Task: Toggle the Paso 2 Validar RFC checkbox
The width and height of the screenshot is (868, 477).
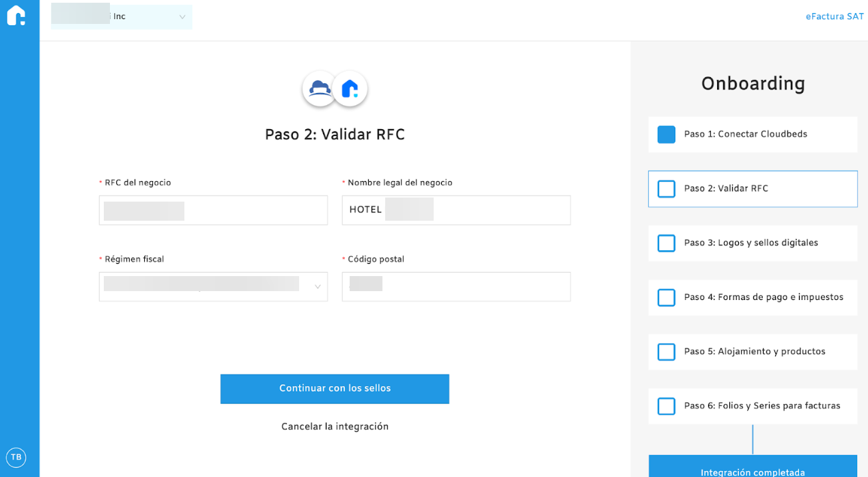Action: pyautogui.click(x=666, y=189)
